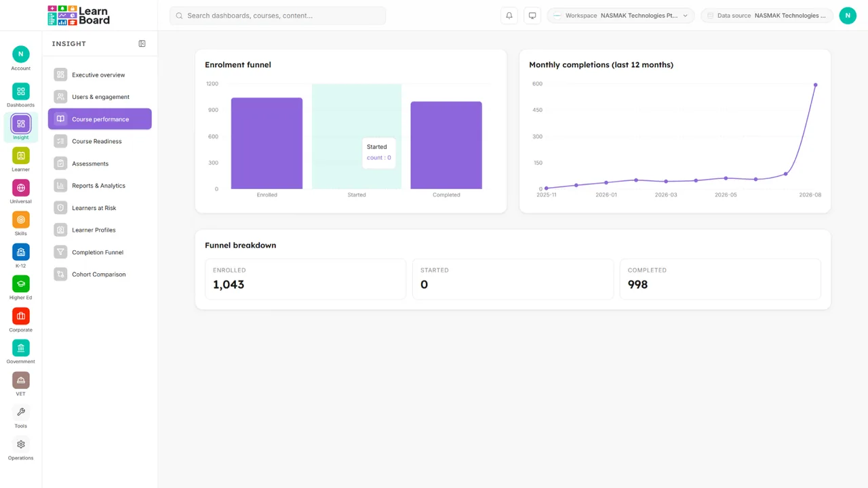Click the STARTED 0 card
The image size is (868, 488).
click(513, 279)
